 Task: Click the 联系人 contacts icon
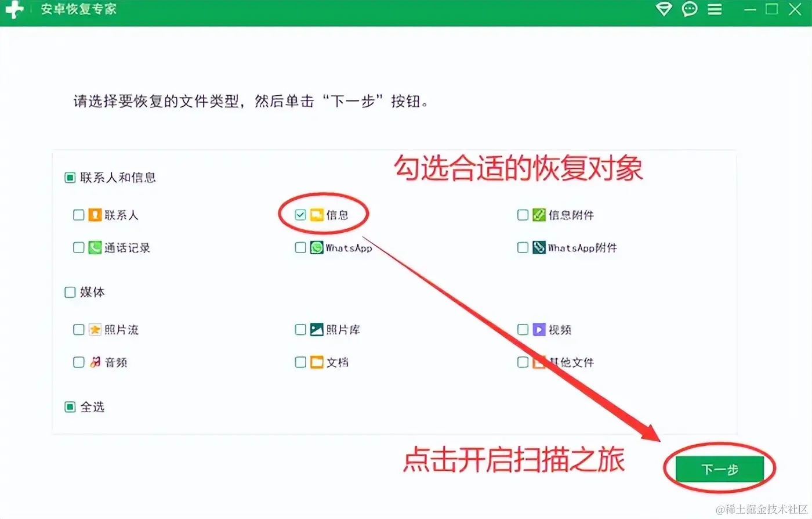95,215
